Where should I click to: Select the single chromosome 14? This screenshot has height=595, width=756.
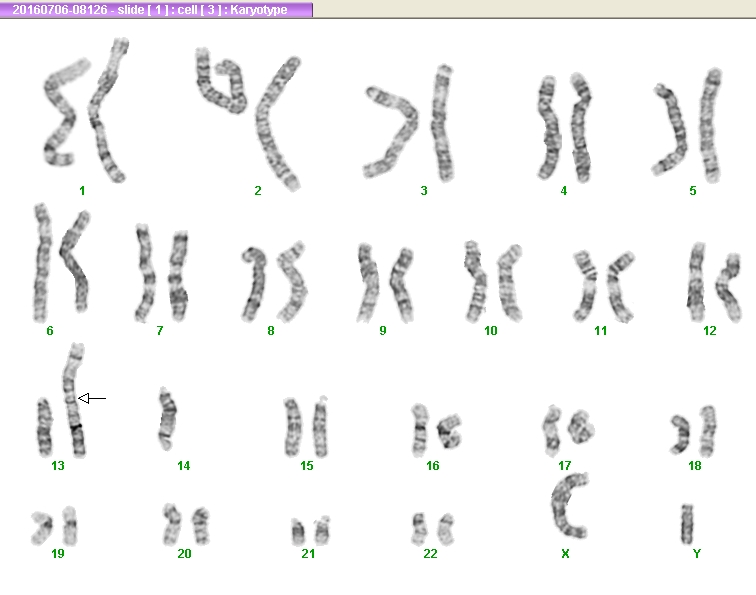[x=167, y=419]
